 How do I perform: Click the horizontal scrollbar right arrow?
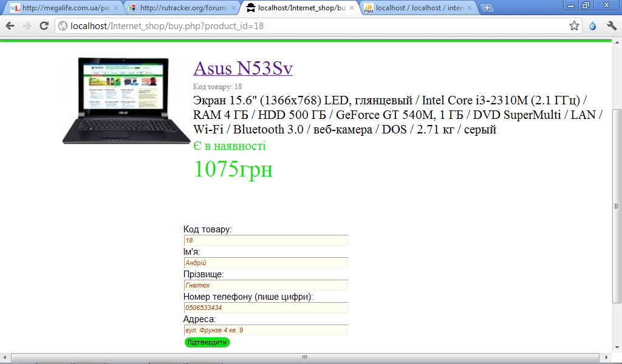click(x=606, y=357)
